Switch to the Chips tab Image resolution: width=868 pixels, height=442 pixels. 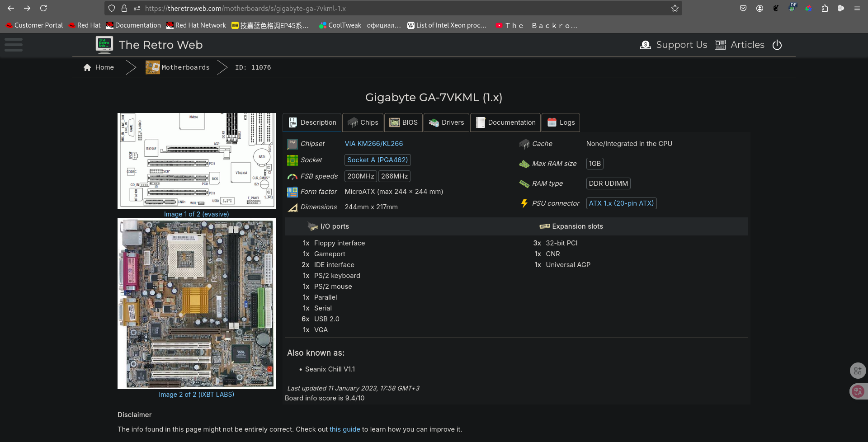(363, 122)
